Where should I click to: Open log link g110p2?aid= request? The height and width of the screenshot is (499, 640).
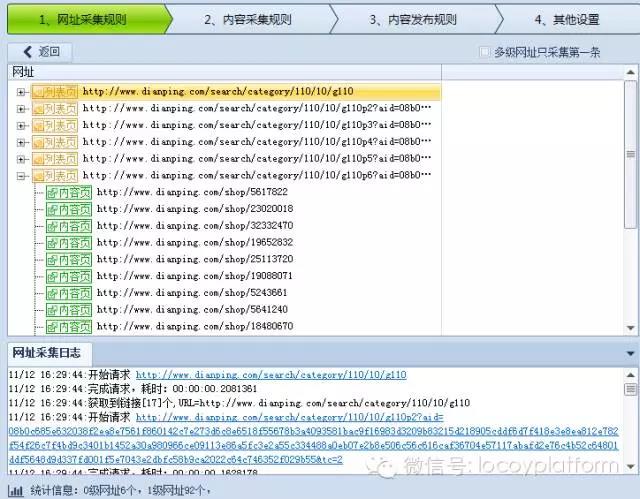[313, 438]
